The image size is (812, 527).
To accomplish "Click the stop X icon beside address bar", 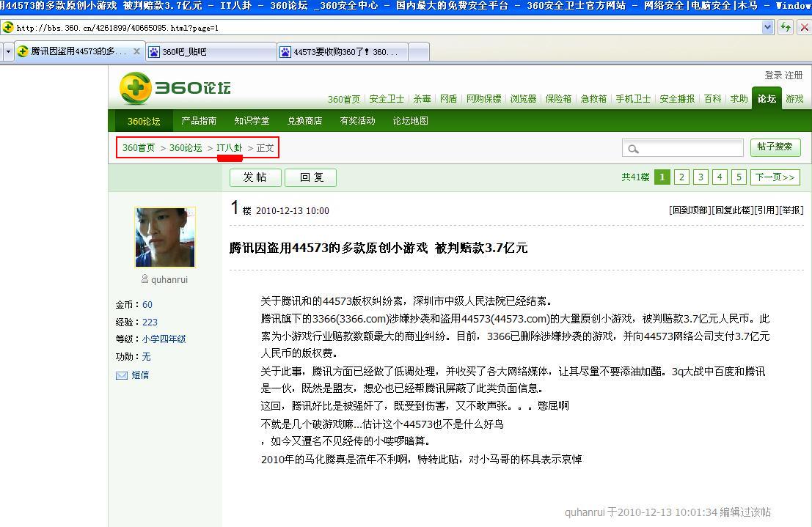I will click(x=804, y=27).
